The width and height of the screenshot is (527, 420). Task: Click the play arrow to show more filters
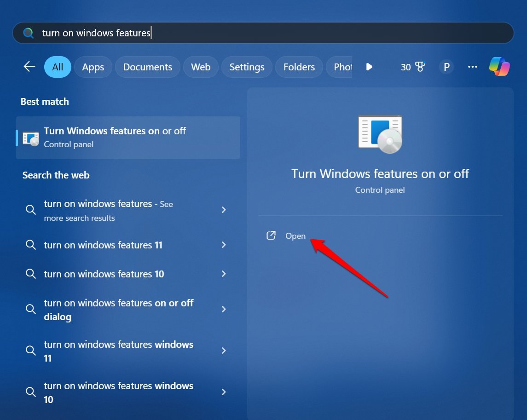click(369, 67)
